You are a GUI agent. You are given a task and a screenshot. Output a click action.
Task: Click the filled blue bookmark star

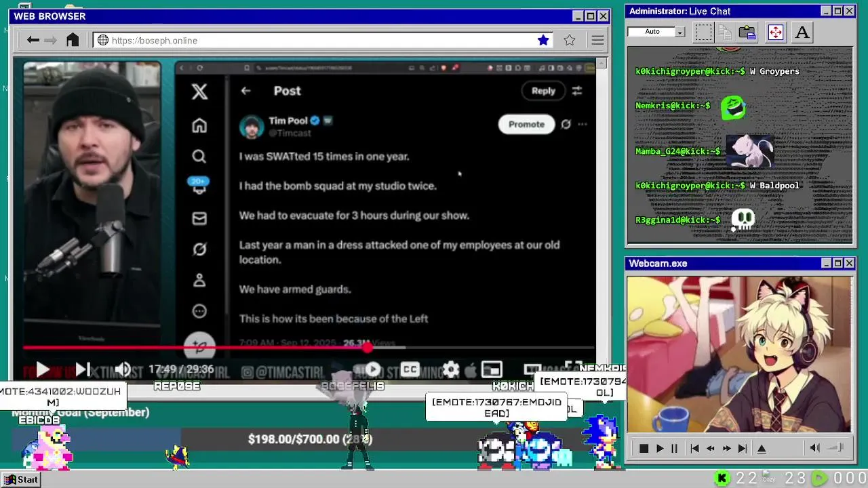point(543,40)
